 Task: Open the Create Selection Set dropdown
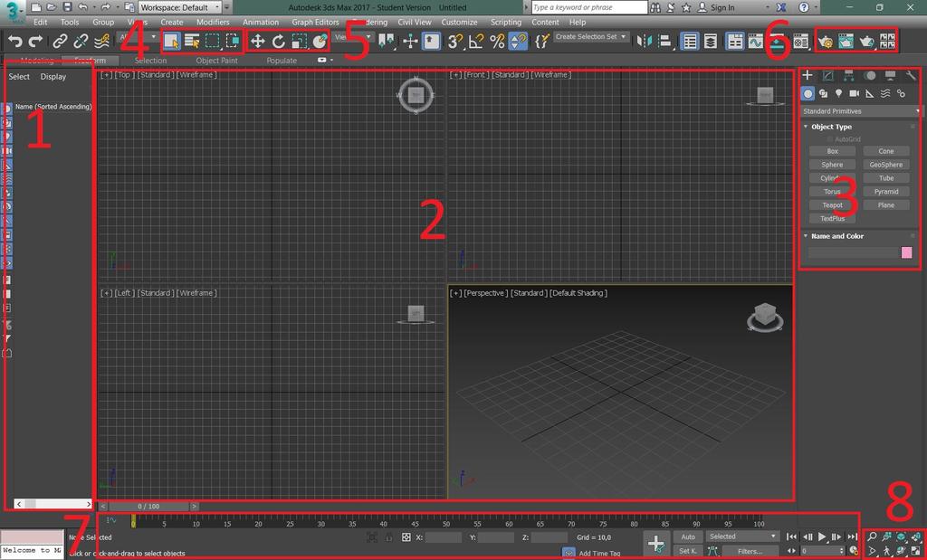click(590, 36)
